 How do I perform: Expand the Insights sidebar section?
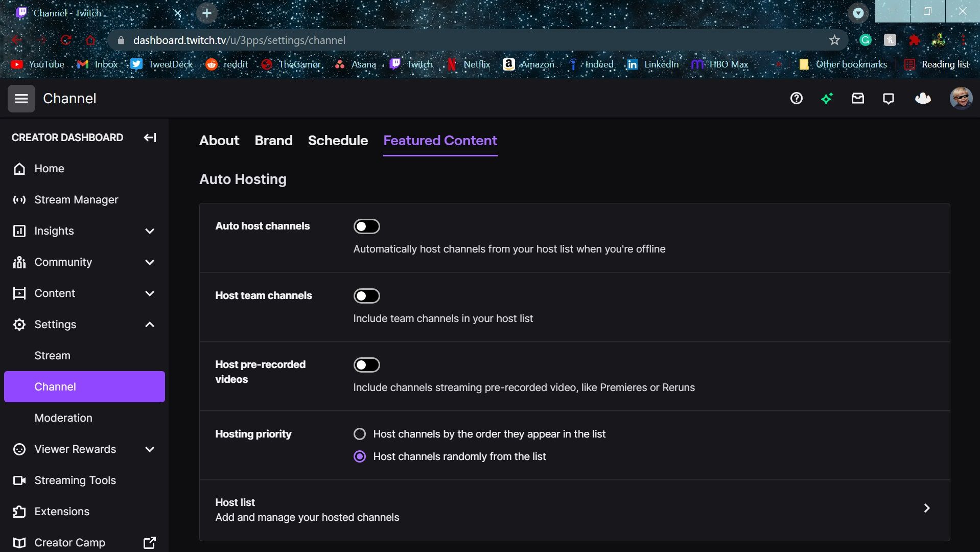coord(149,231)
